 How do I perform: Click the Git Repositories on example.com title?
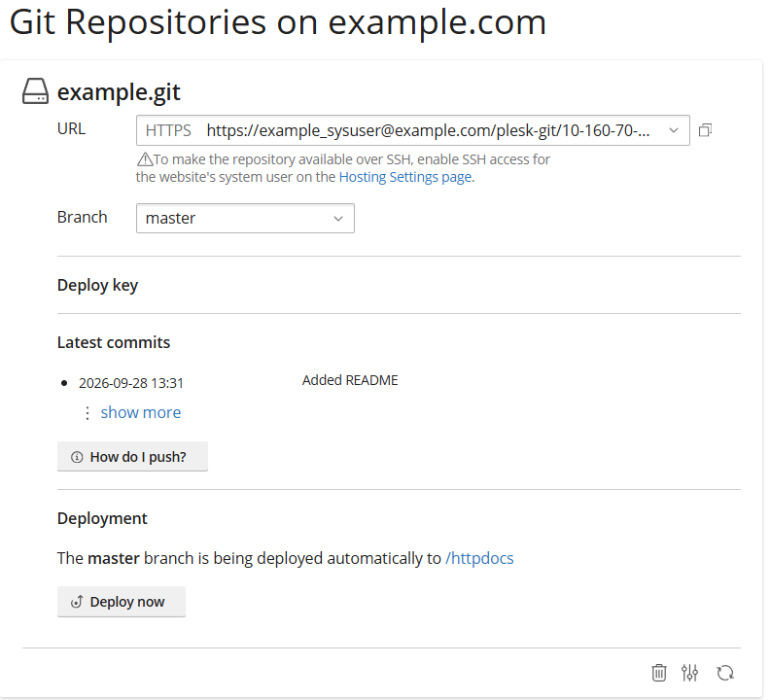(x=277, y=23)
